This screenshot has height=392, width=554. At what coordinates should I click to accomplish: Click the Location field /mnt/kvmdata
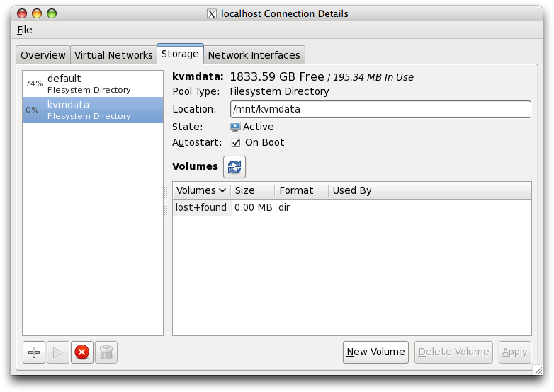pos(380,110)
